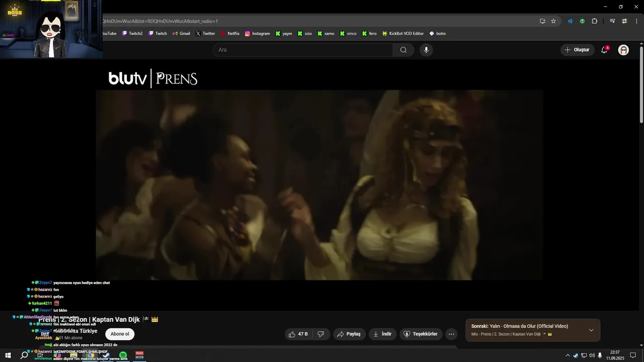Open Chrome three-dot menu

(x=636, y=21)
